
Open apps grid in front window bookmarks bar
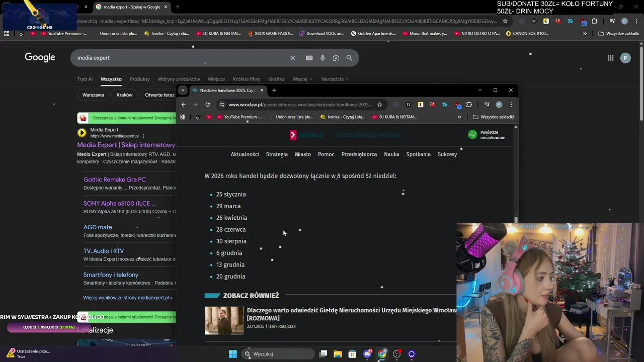pyautogui.click(x=183, y=117)
